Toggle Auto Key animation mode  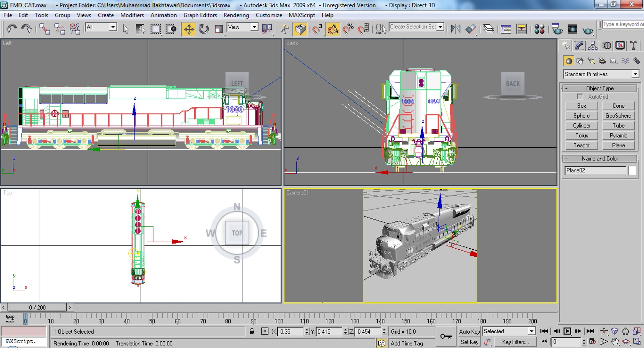point(469,332)
